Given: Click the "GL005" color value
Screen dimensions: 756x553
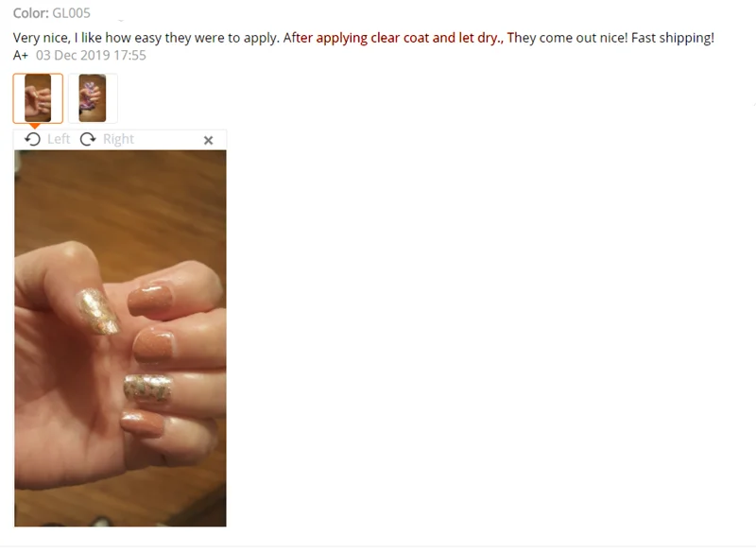Looking at the screenshot, I should pos(72,13).
